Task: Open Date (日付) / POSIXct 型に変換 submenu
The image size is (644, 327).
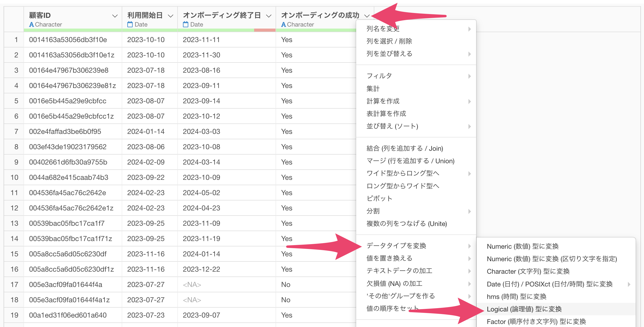Action: coord(556,284)
